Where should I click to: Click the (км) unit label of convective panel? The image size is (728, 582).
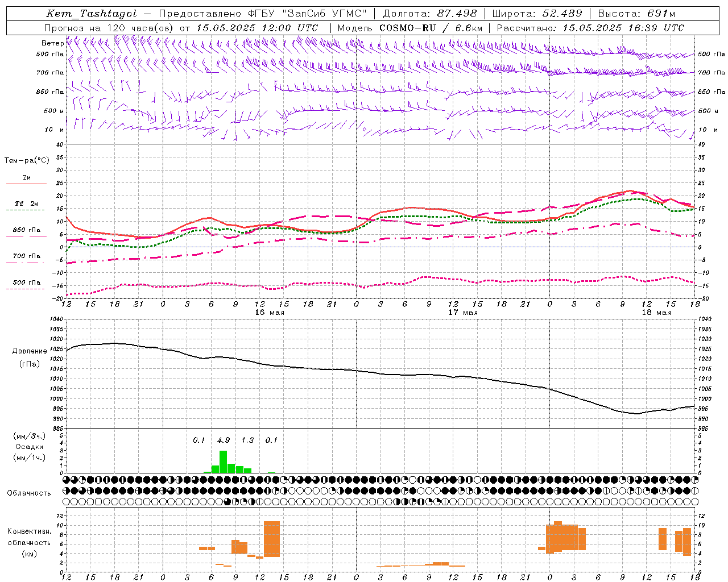[29, 554]
